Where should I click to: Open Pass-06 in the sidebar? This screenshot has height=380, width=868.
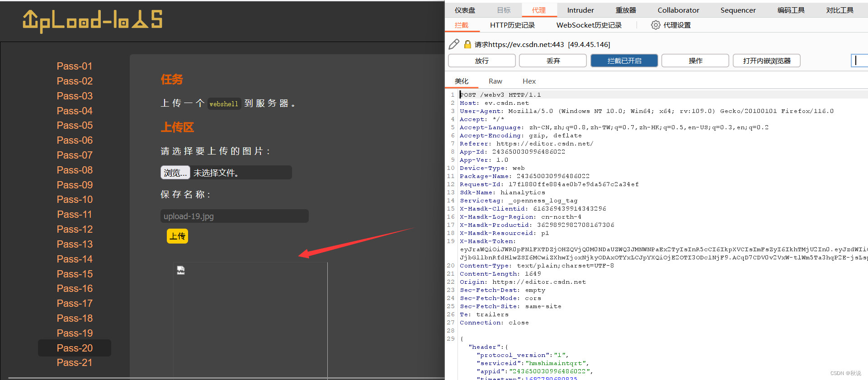pos(75,140)
